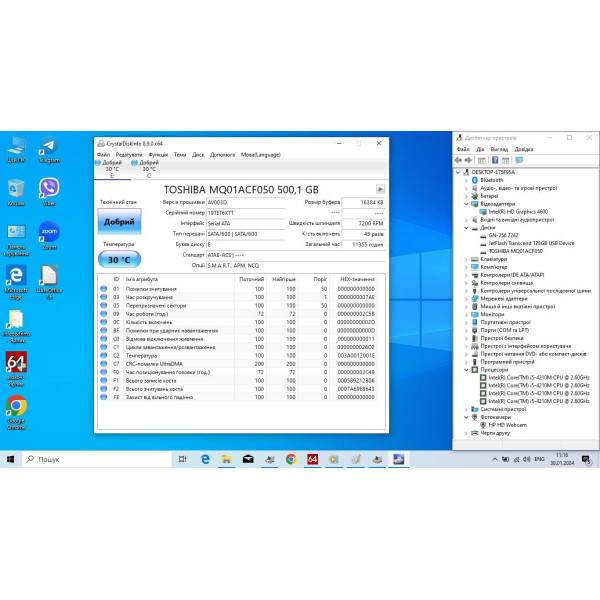
Task: Select Intel(R) HD Graphics 4600 device
Action: [518, 212]
